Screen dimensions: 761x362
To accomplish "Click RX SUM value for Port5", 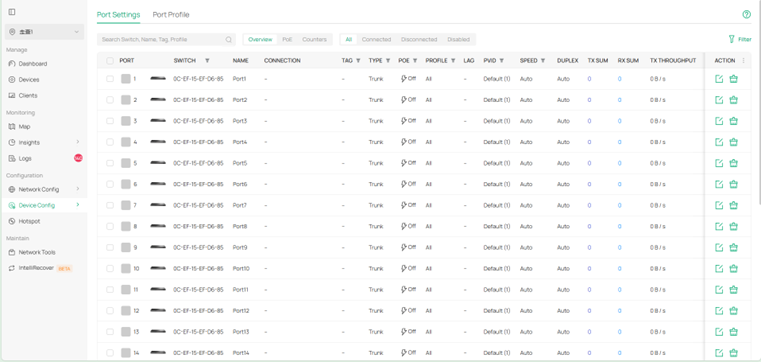I will [619, 163].
